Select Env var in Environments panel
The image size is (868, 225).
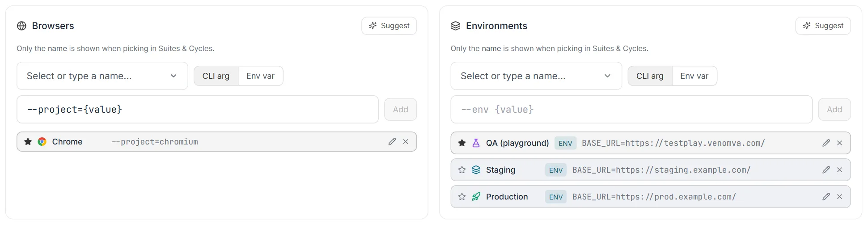694,76
